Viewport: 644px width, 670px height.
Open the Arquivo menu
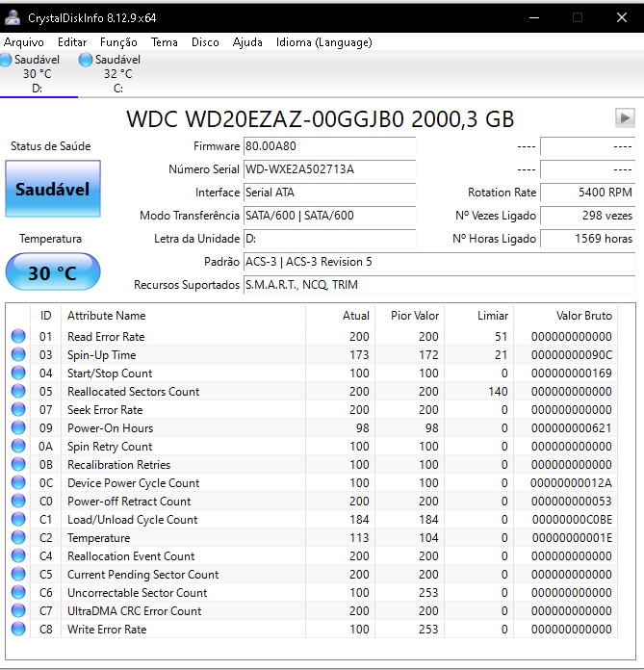tap(23, 42)
